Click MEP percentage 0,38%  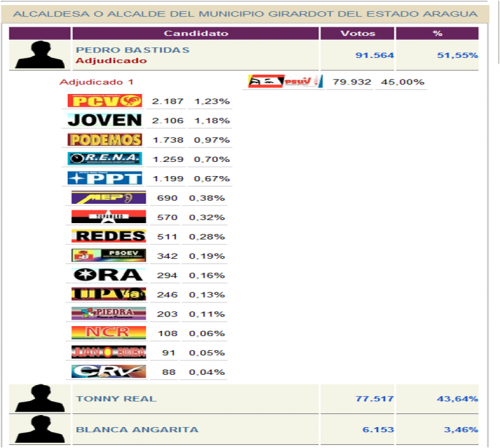pos(207,198)
